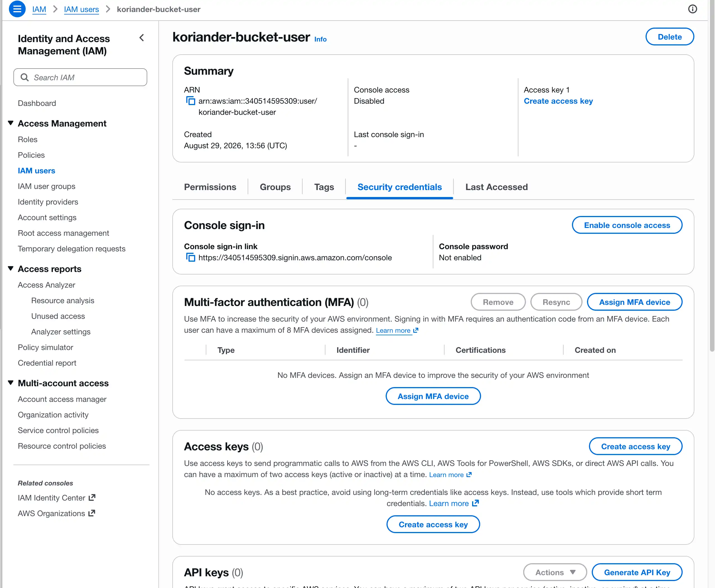
Task: Open AWS Organizations external link icon
Action: click(x=91, y=513)
